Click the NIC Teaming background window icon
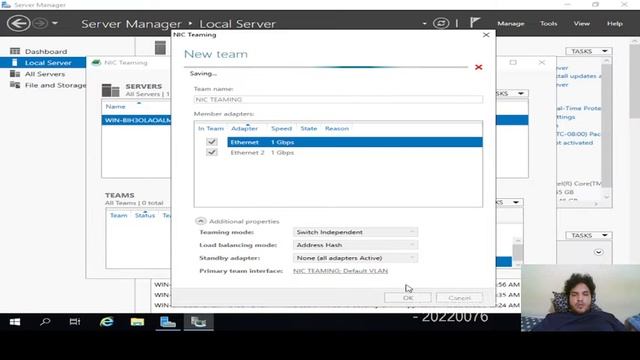640x360 pixels. pos(96,62)
